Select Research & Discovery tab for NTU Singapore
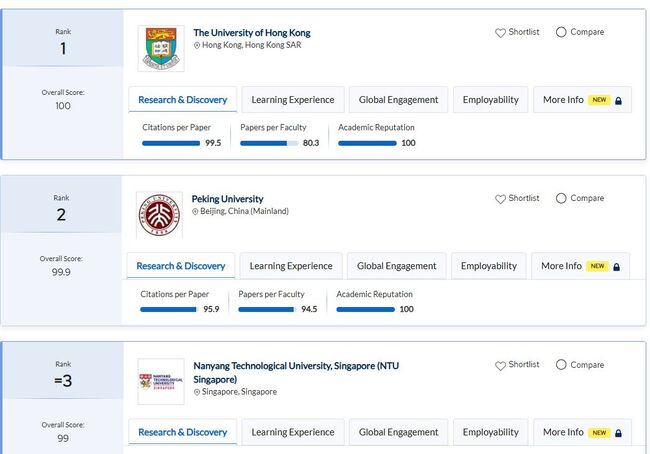 point(182,432)
